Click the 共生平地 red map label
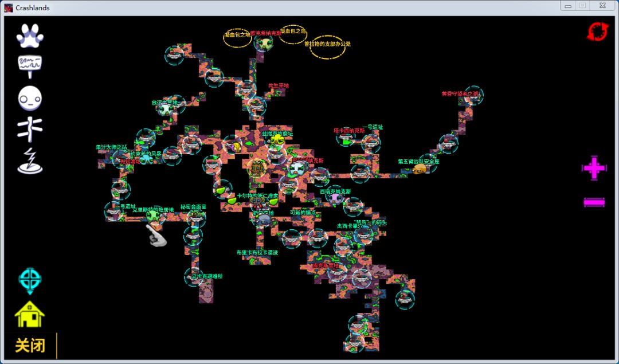Screen dimensions: 619x364 click(x=279, y=85)
